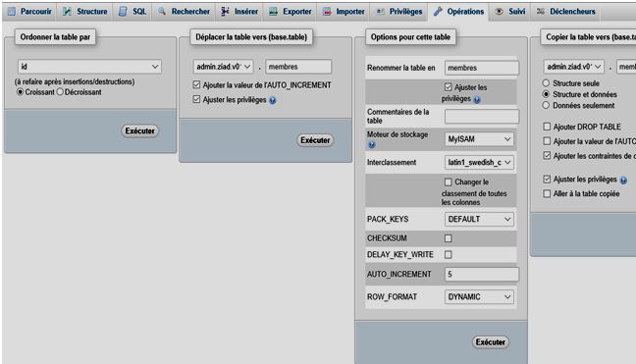The image size is (636, 364).
Task: Open Interclassement dropdown latin1_swedish
Action: pyautogui.click(x=479, y=163)
